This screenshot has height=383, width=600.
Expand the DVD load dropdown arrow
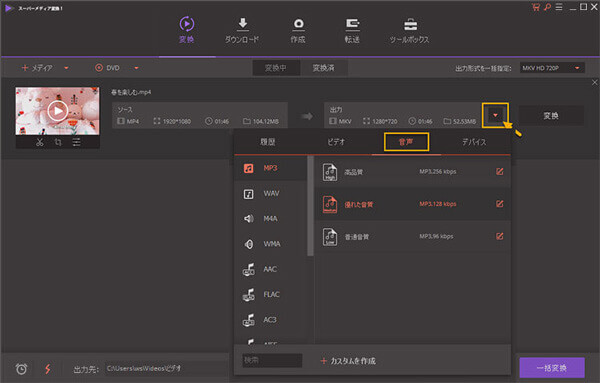point(136,68)
